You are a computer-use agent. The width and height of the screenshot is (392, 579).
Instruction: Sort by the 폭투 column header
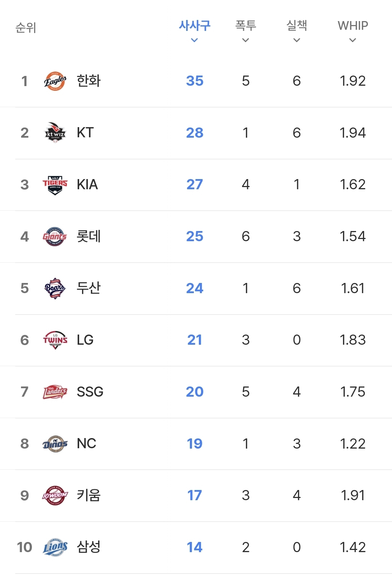coord(246,25)
